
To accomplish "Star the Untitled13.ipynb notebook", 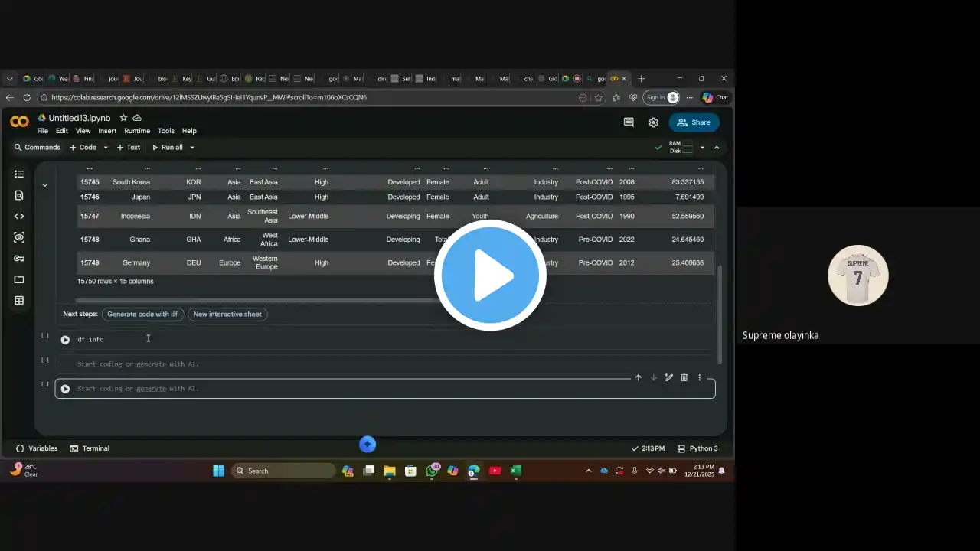I will tap(123, 118).
